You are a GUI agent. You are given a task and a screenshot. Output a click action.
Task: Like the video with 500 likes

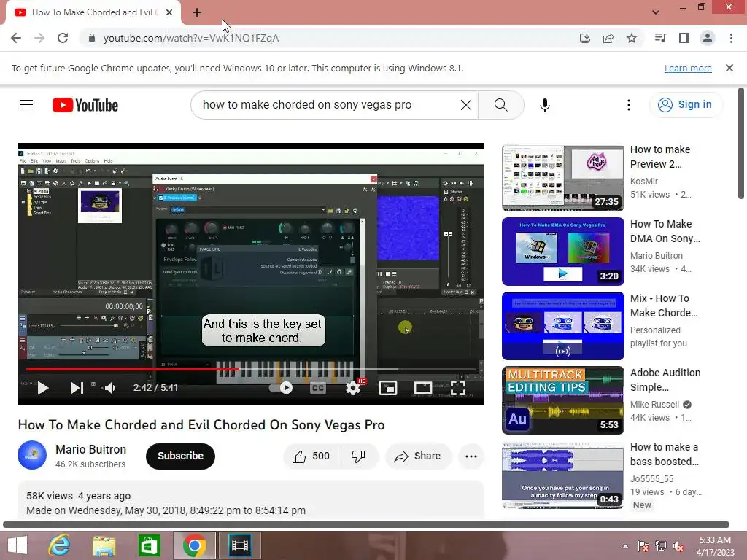point(312,456)
